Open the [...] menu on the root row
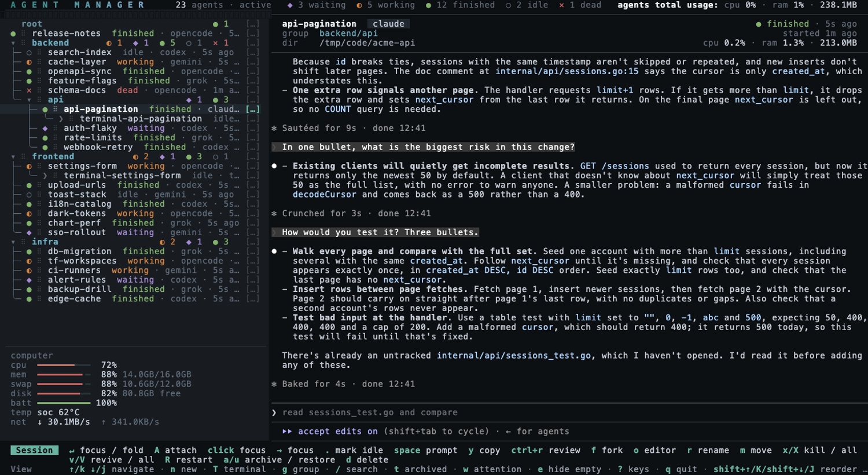868x475 pixels. pyautogui.click(x=252, y=24)
